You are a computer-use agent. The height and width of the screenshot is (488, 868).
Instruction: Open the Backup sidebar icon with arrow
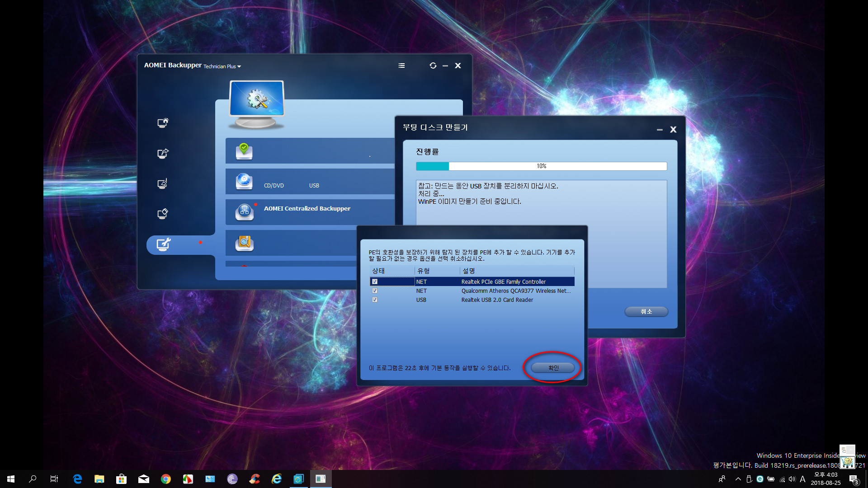[163, 154]
